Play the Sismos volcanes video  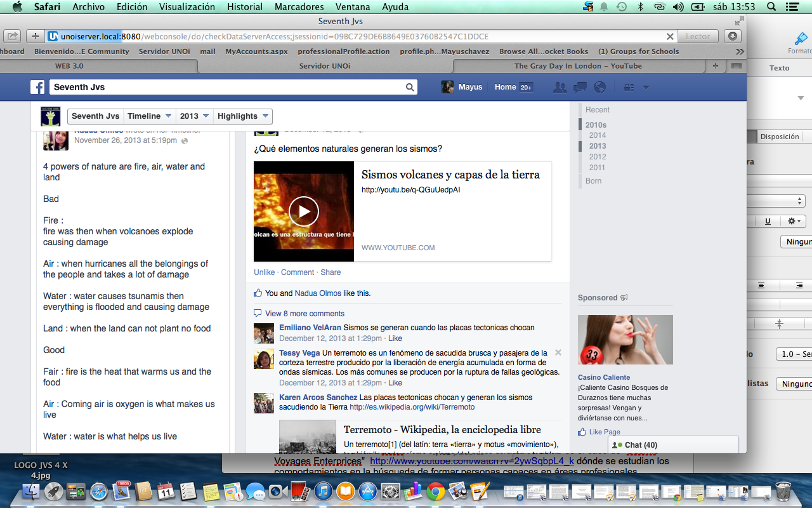(304, 211)
